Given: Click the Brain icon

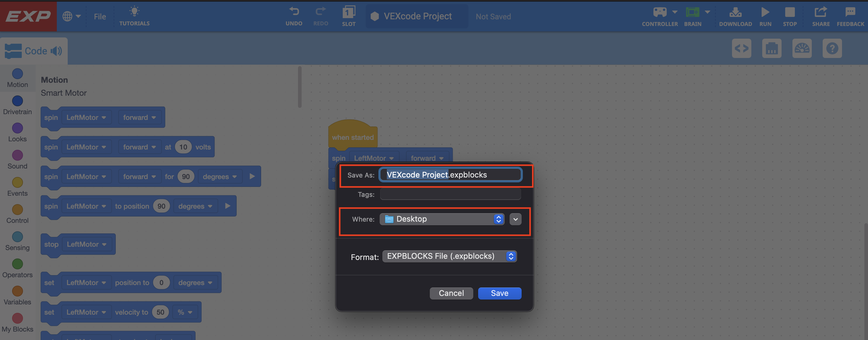Looking at the screenshot, I should (692, 12).
